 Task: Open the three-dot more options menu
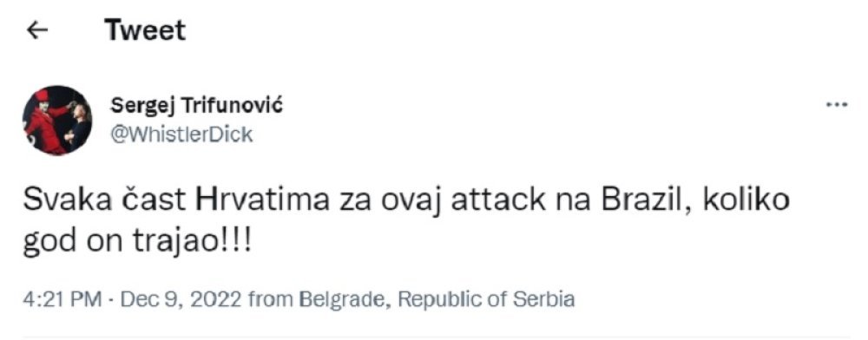coord(837,104)
